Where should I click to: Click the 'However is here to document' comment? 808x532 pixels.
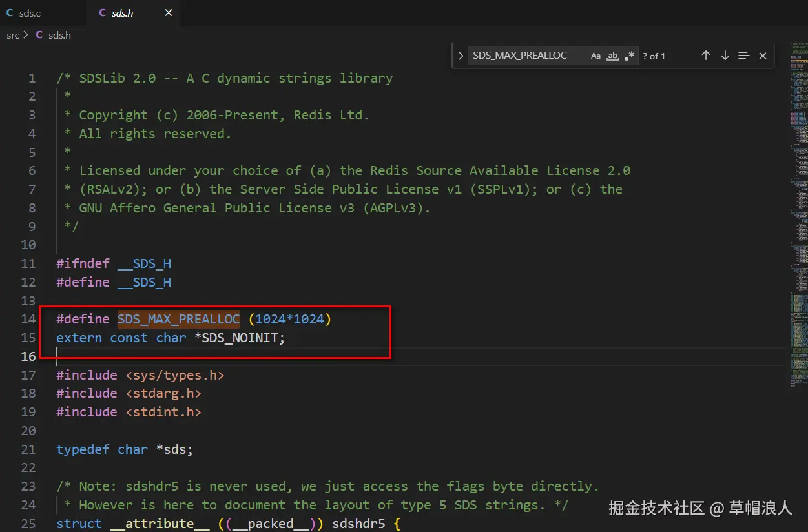coord(316,505)
